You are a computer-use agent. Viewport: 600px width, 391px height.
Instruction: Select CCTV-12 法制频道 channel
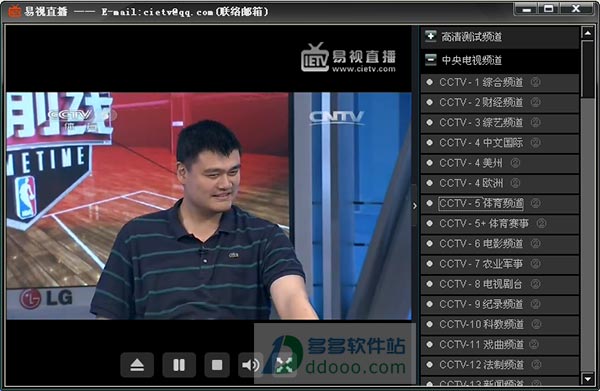coord(500,365)
